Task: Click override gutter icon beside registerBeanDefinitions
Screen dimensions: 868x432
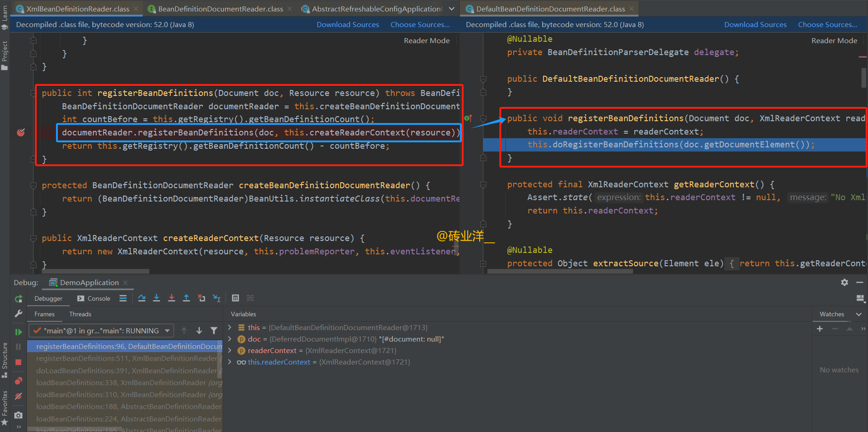Action: pyautogui.click(x=468, y=118)
